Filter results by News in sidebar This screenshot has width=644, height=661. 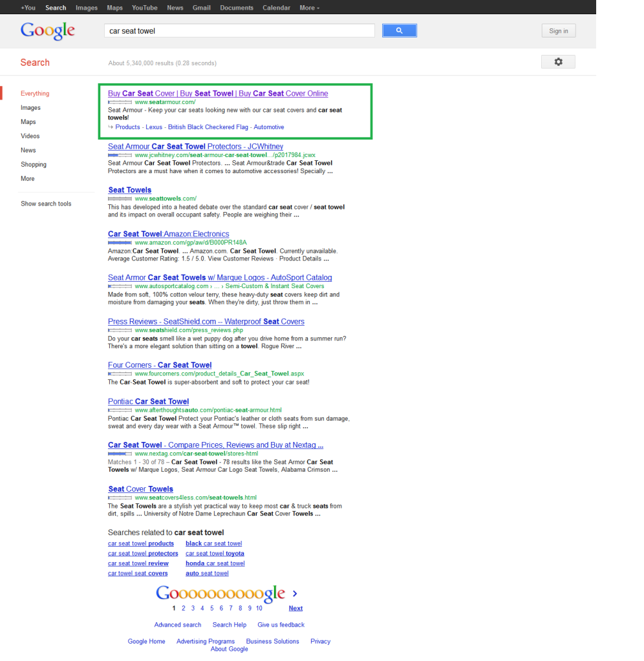click(28, 150)
